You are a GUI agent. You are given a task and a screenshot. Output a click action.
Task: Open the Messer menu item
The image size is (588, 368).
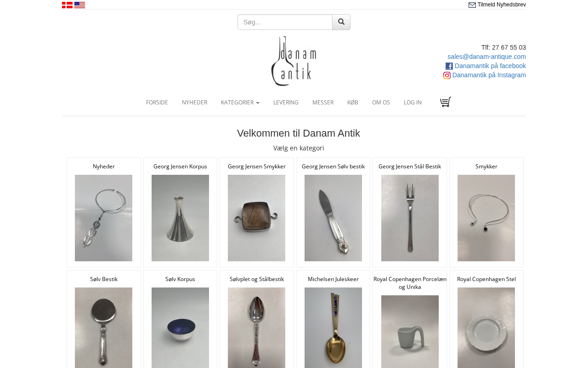[x=323, y=103]
